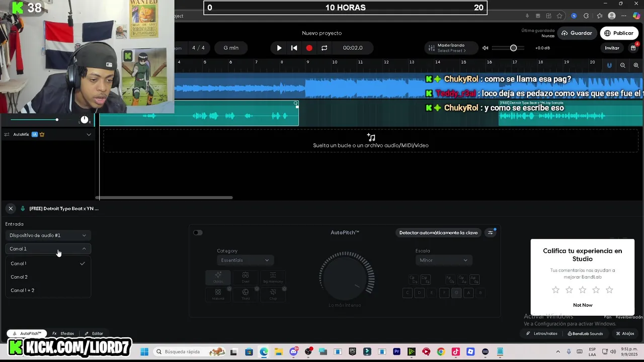
Task: Open AutoPitch settings sliders icon
Action: coord(491,233)
